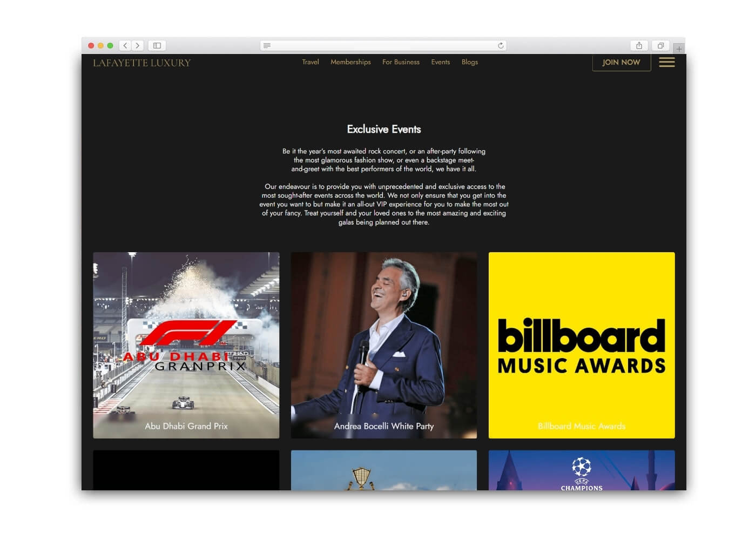756x540 pixels.
Task: Minimize the window with the yellow button
Action: [x=100, y=46]
